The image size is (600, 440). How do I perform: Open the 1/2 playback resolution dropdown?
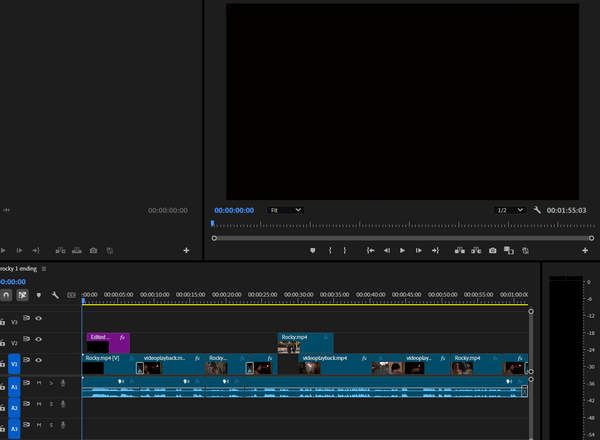click(x=510, y=210)
